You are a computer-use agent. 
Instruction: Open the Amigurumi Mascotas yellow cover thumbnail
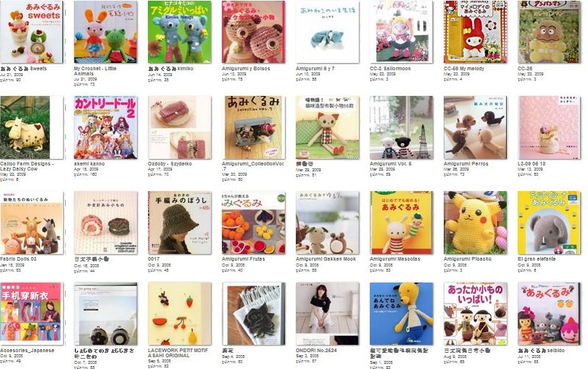(x=401, y=223)
